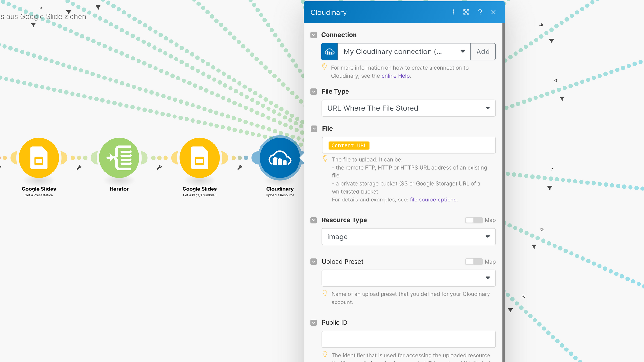This screenshot has width=644, height=362.
Task: Click the expand panel icon in Cloudinary header
Action: [x=466, y=12]
